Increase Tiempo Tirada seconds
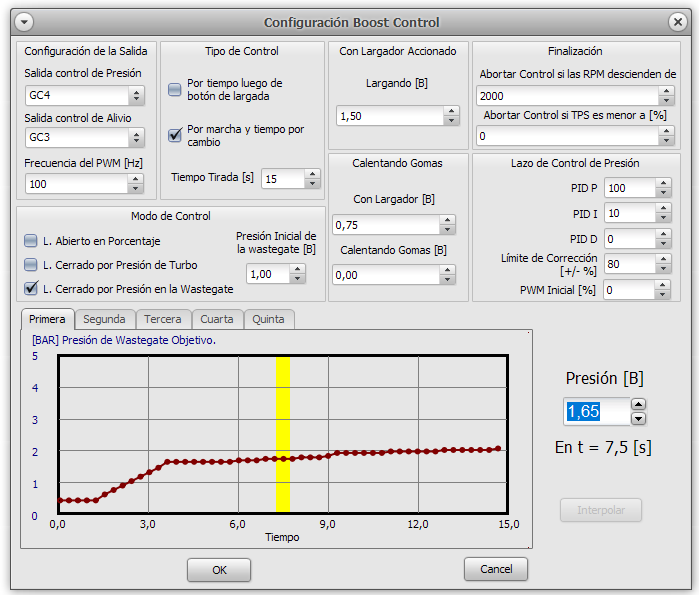The height and width of the screenshot is (595, 699). click(312, 174)
